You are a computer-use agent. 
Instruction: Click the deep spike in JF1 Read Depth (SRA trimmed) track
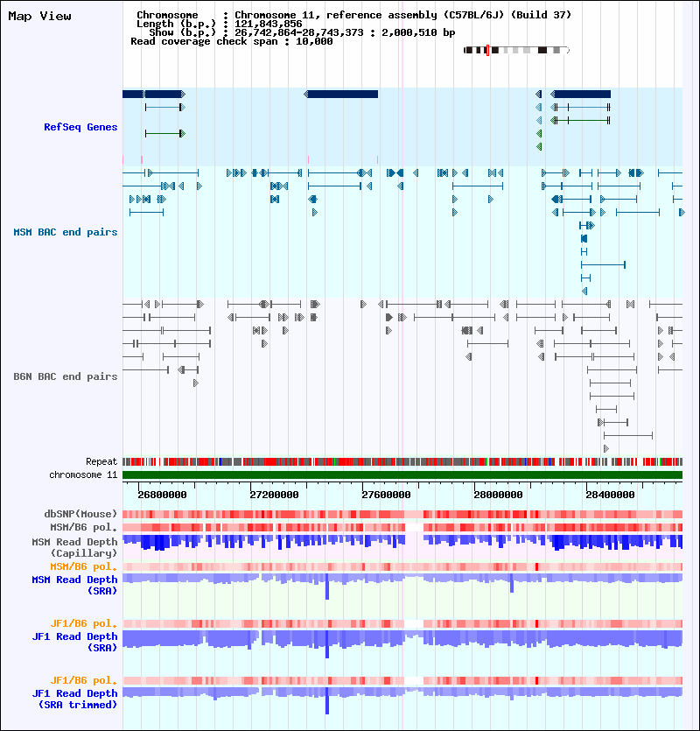click(x=327, y=700)
